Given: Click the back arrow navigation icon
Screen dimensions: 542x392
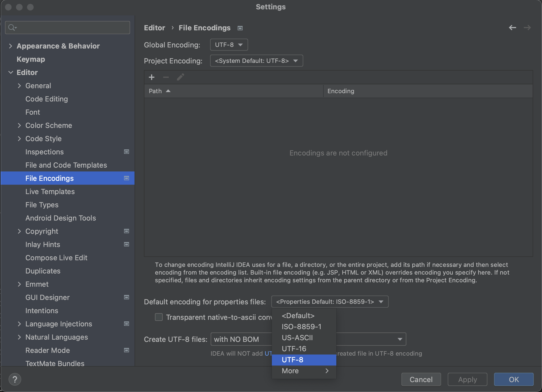Looking at the screenshot, I should [512, 28].
